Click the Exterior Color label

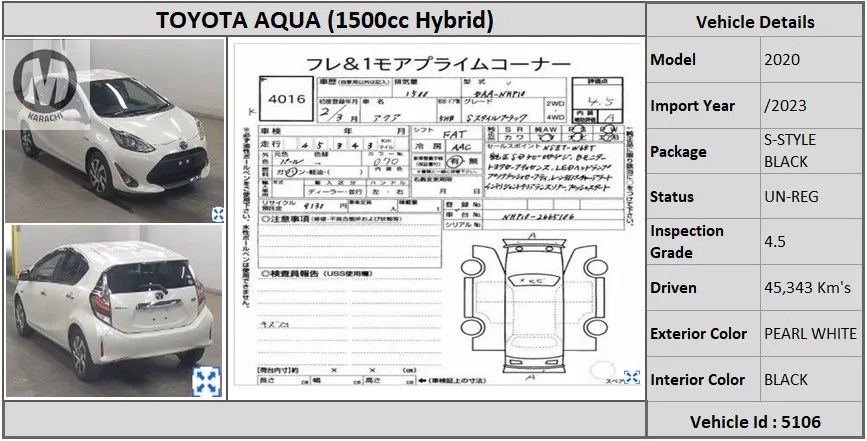pos(698,334)
